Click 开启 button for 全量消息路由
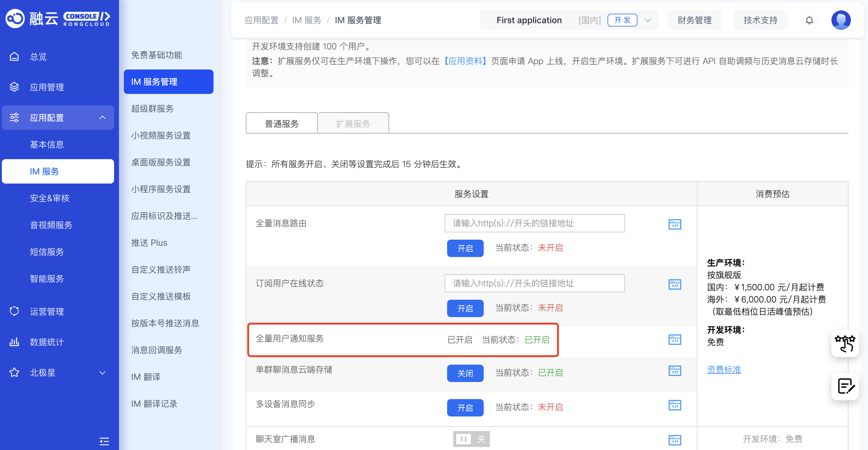The height and width of the screenshot is (450, 868). pyautogui.click(x=465, y=248)
